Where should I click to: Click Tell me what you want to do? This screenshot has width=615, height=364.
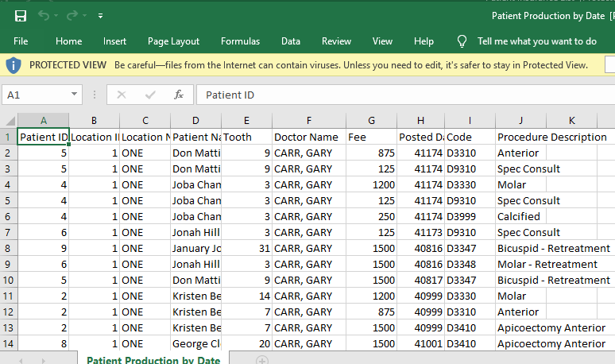(536, 41)
